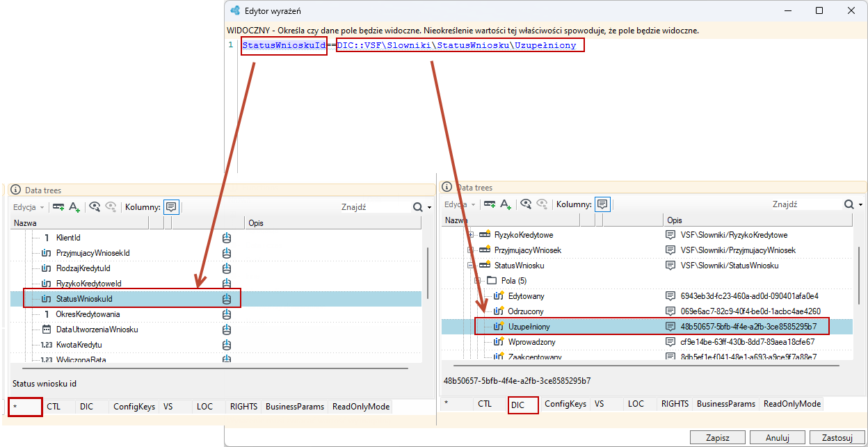Click the A+ add-text icon in left panel toolbar
This screenshot has width=868, height=447.
click(75, 206)
